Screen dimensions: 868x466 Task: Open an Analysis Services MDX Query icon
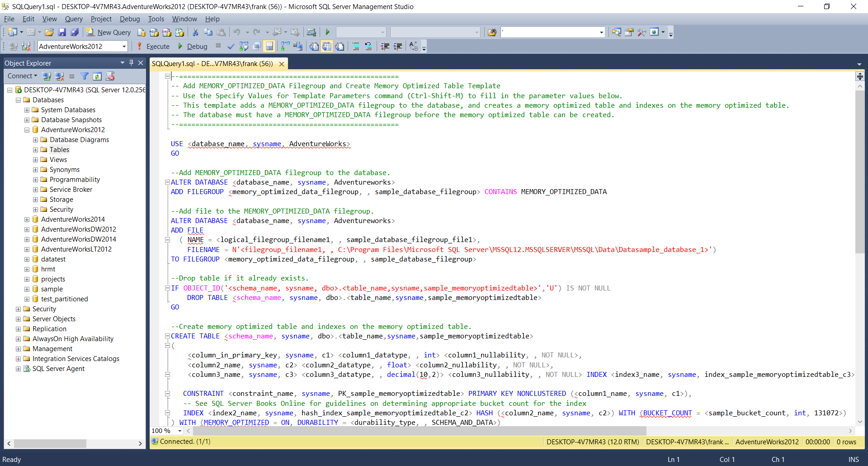[x=154, y=32]
